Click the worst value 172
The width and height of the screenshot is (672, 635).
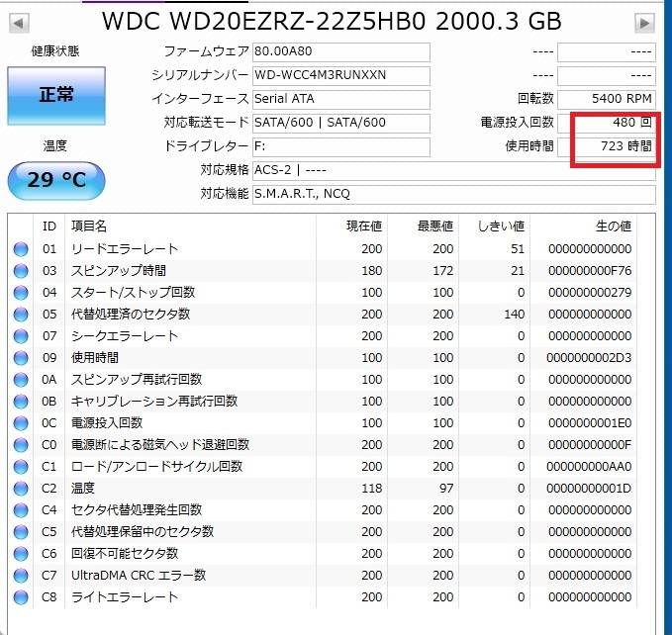(x=442, y=271)
